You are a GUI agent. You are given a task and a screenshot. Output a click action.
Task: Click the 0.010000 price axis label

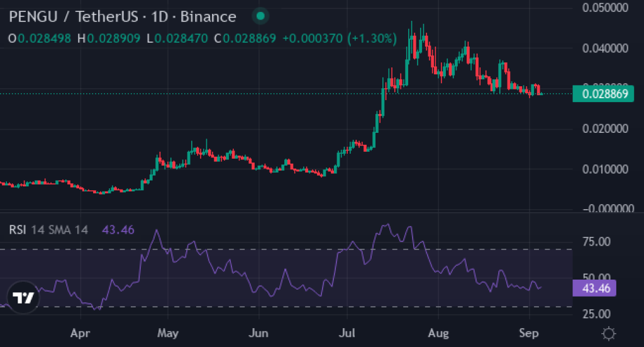pos(605,169)
